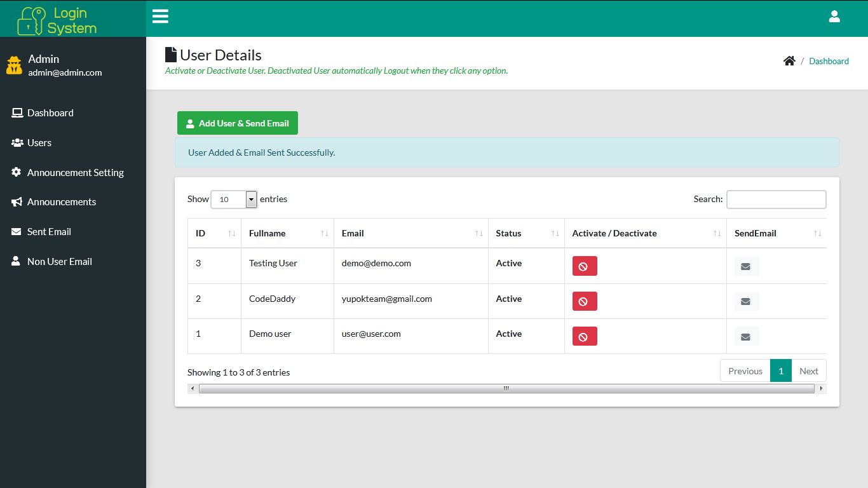
Task: Send email to Demo user via envelope icon
Action: (745, 335)
